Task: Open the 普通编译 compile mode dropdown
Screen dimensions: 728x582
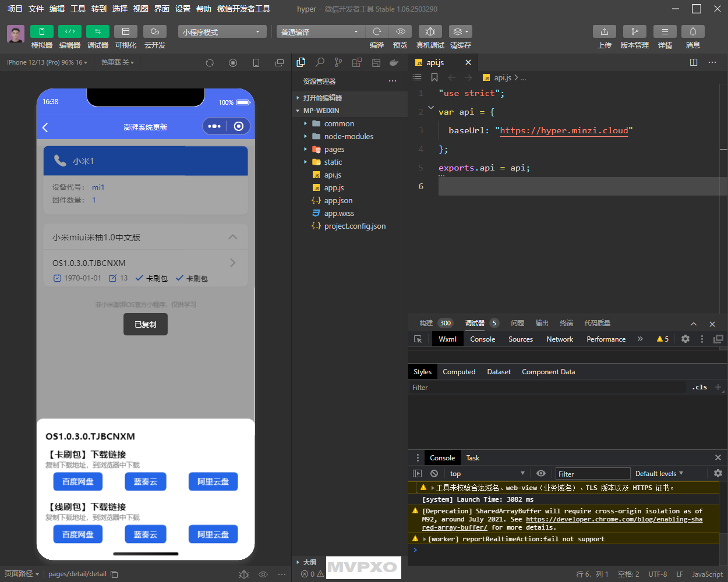Action: click(320, 31)
